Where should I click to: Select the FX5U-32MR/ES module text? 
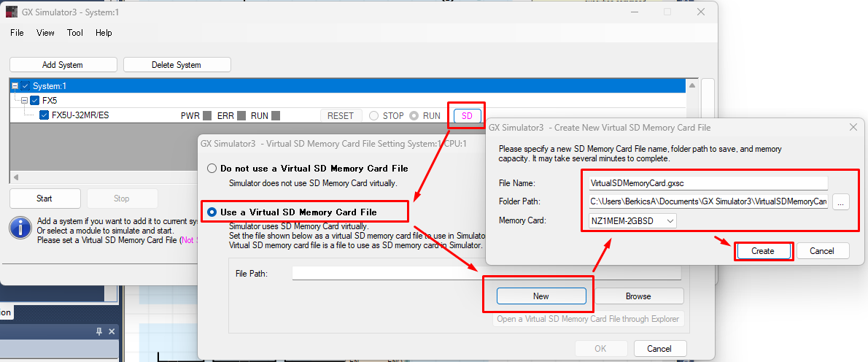(79, 116)
